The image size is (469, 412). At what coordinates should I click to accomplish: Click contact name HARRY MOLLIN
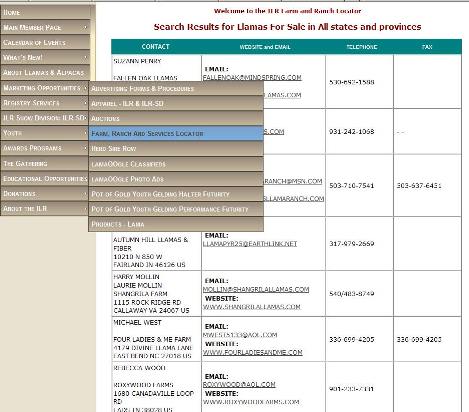click(136, 277)
